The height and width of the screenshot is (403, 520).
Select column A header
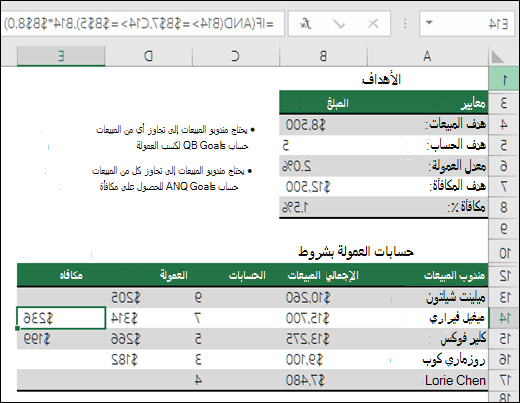click(x=427, y=56)
